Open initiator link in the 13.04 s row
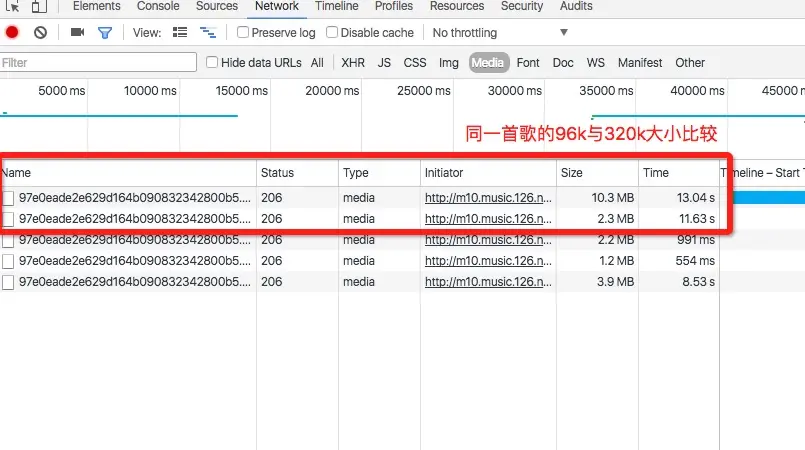This screenshot has width=805, height=450. [488, 198]
